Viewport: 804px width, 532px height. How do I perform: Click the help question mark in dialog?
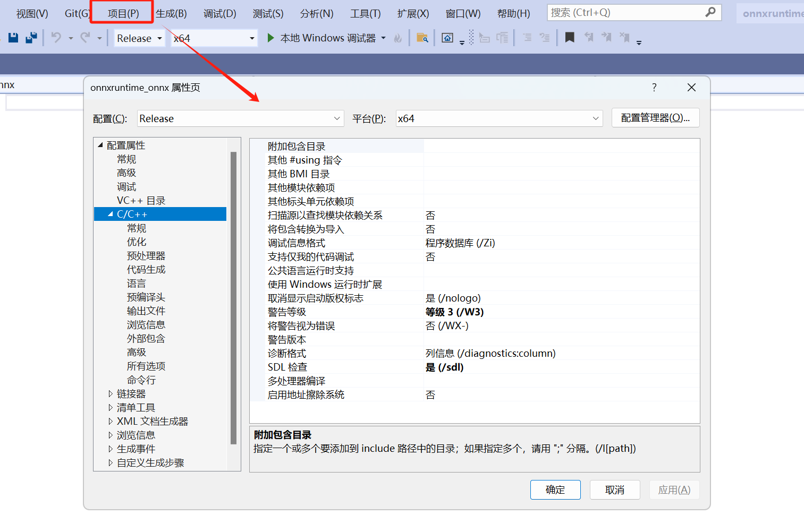(x=654, y=88)
